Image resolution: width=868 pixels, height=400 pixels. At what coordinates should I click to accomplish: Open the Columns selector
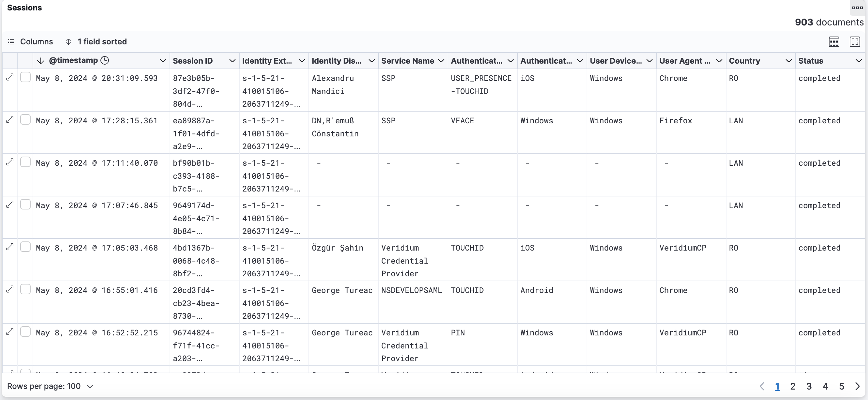click(x=30, y=42)
